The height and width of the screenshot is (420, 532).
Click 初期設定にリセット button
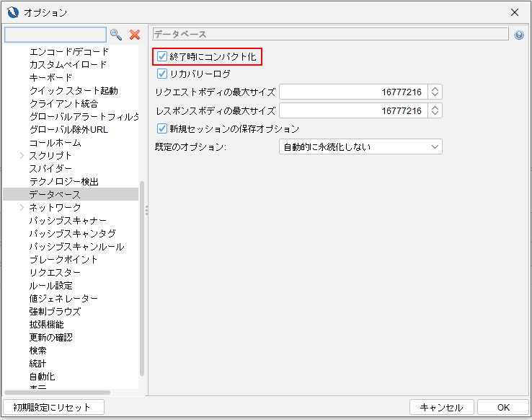click(x=53, y=407)
